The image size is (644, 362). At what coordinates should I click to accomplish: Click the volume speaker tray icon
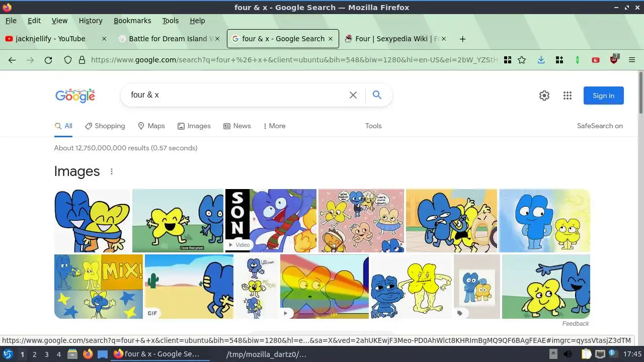pyautogui.click(x=568, y=354)
